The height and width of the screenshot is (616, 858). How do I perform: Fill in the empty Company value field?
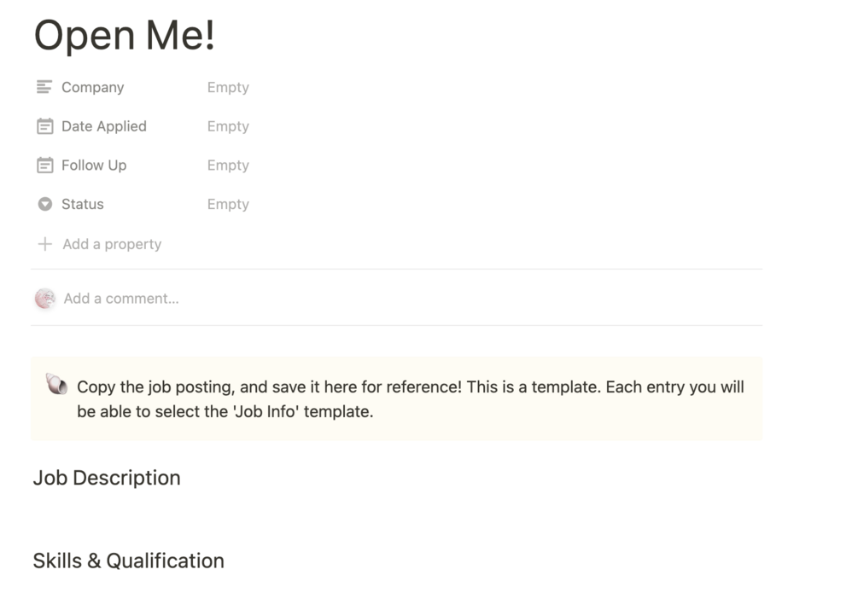click(228, 87)
